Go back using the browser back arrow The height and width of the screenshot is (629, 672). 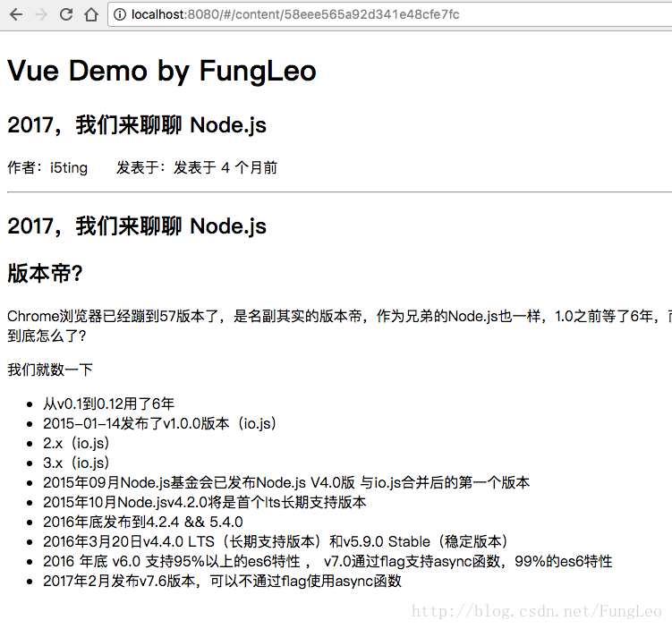point(16,14)
